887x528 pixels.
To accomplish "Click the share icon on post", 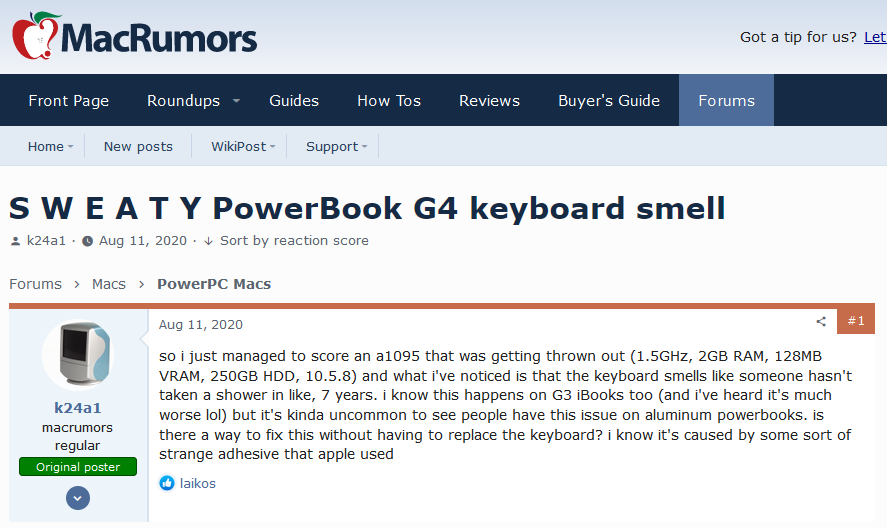I will point(821,322).
